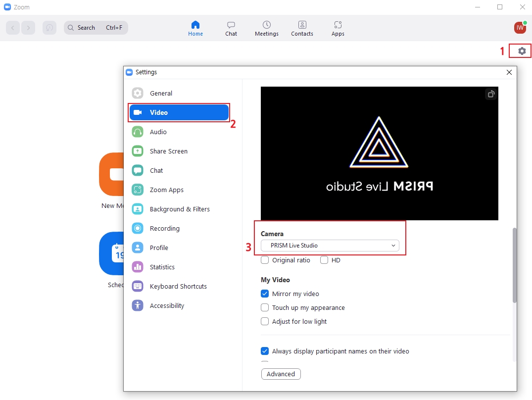532x400 pixels.
Task: Open Statistics settings category
Action: pyautogui.click(x=179, y=267)
